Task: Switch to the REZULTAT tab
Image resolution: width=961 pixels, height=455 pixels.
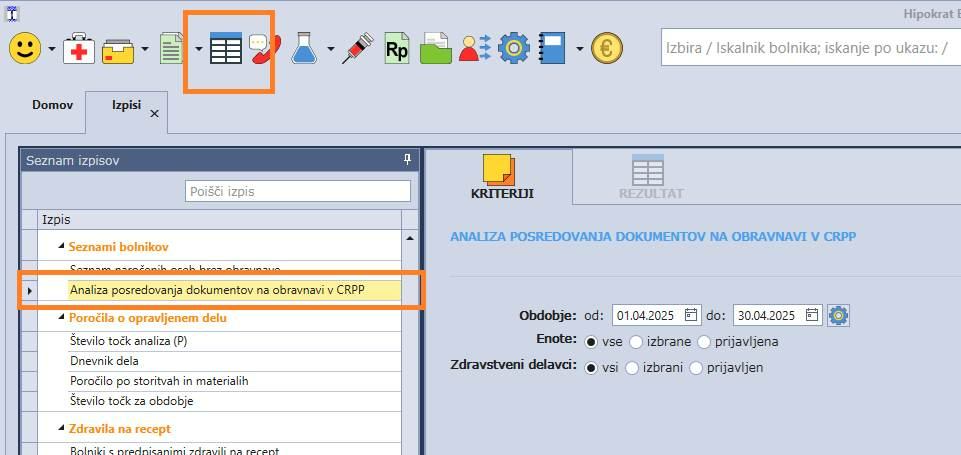Action: [650, 178]
